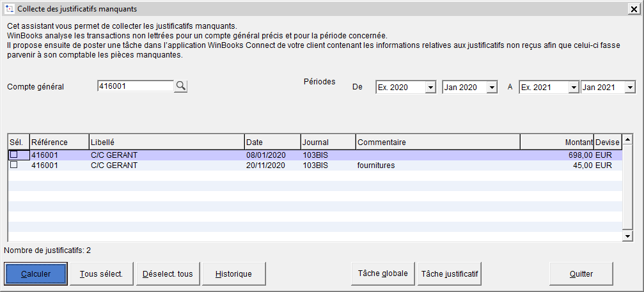
Task: Click the magnifier search icon beside Compte général
Action: pos(181,86)
